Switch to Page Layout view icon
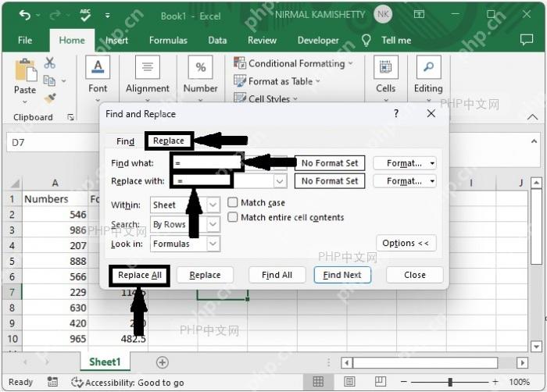 349,382
